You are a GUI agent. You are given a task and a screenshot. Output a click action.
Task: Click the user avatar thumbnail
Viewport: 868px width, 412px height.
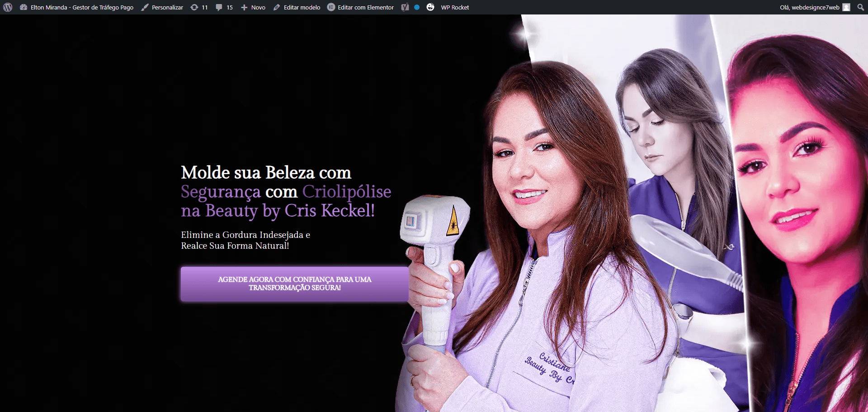846,7
